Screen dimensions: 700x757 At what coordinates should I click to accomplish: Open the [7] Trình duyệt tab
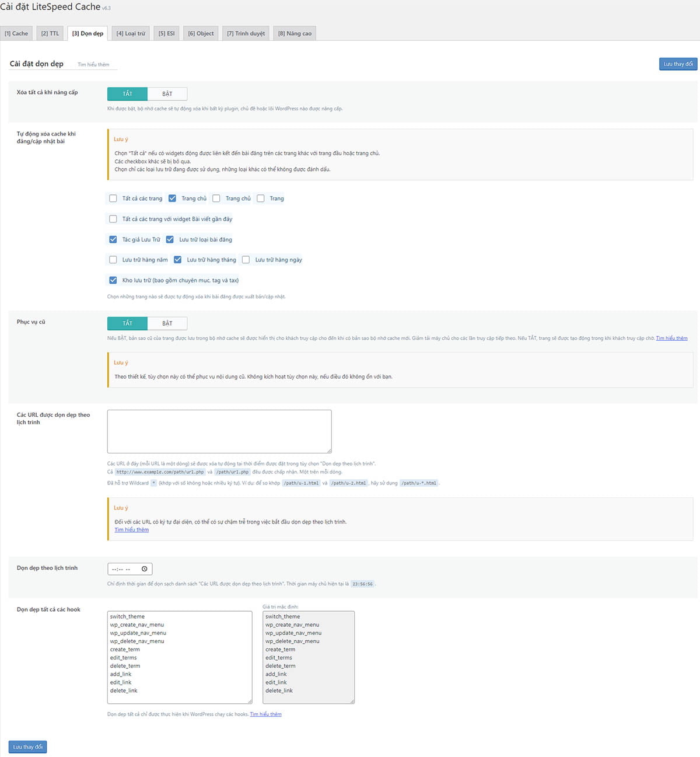click(246, 33)
